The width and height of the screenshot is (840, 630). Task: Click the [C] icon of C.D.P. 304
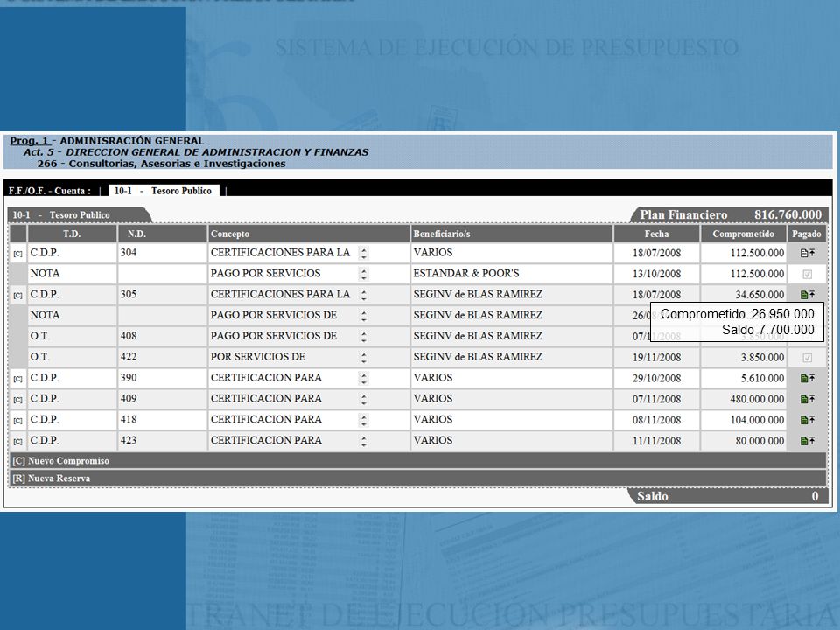click(17, 254)
